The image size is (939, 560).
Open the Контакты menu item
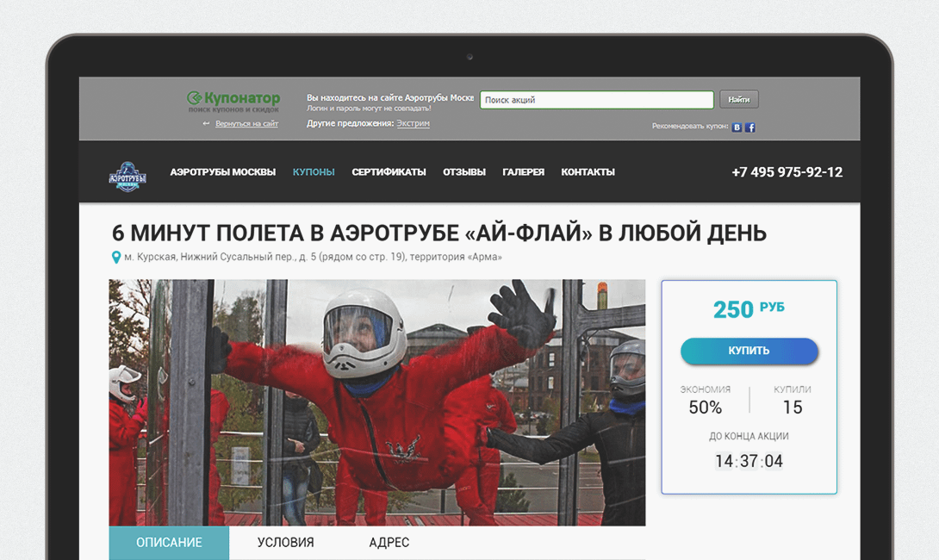(588, 172)
